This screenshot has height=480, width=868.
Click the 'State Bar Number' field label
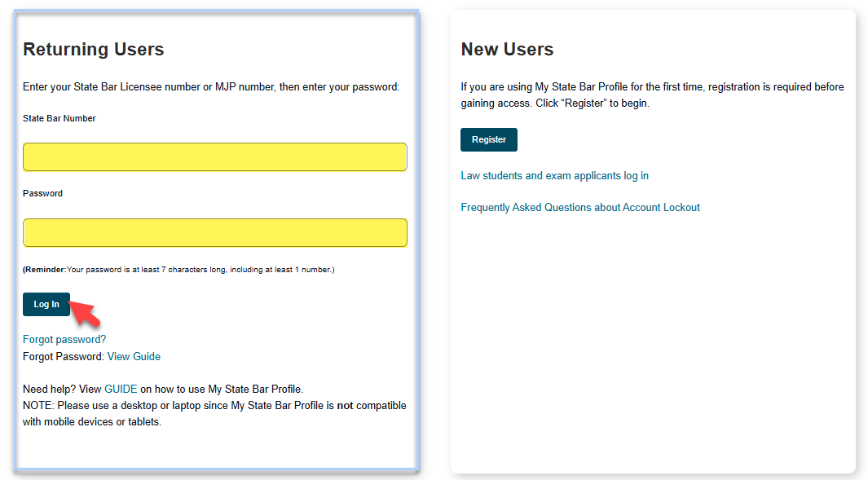pyautogui.click(x=59, y=118)
